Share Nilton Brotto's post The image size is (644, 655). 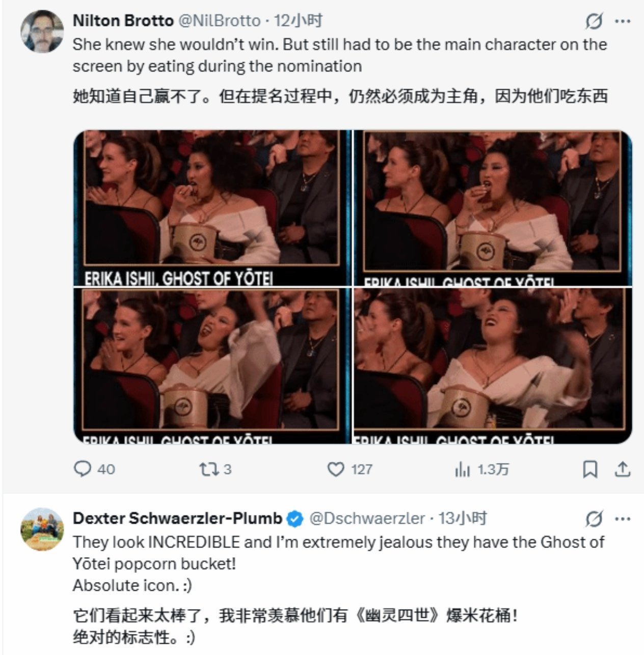coord(622,469)
